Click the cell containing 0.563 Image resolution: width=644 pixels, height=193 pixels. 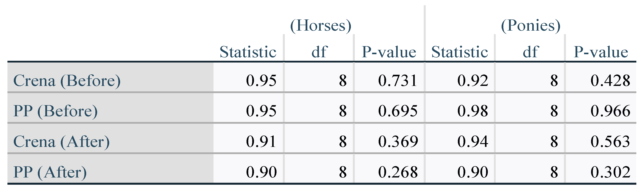(x=610, y=142)
